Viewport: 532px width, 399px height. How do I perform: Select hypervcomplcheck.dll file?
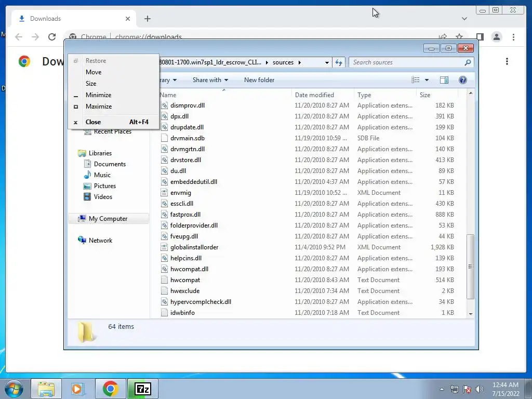201,302
